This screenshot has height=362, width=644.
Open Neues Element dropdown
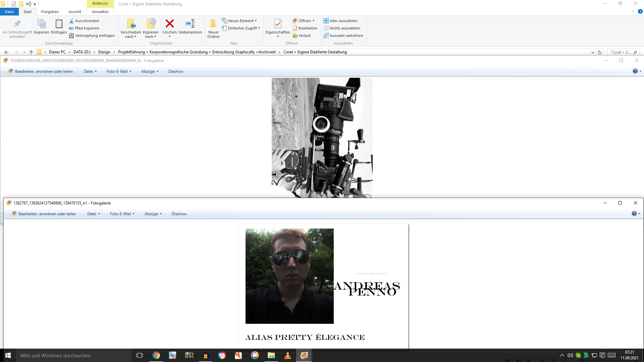click(x=239, y=21)
